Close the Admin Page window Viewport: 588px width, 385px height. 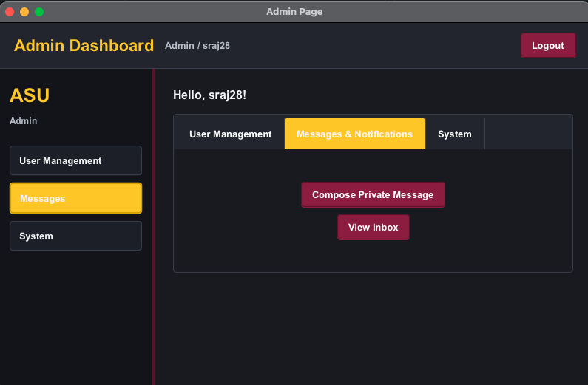(10, 12)
